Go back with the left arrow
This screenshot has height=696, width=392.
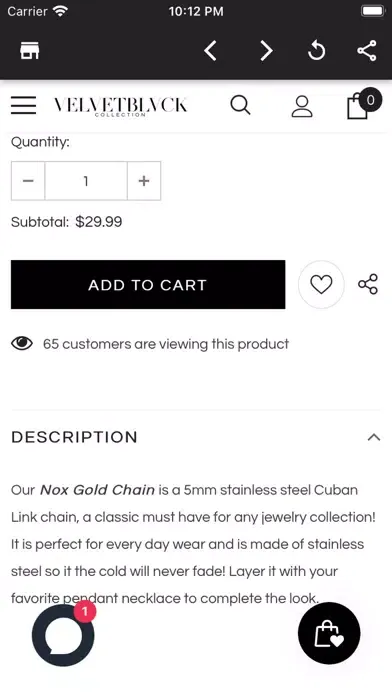point(210,51)
